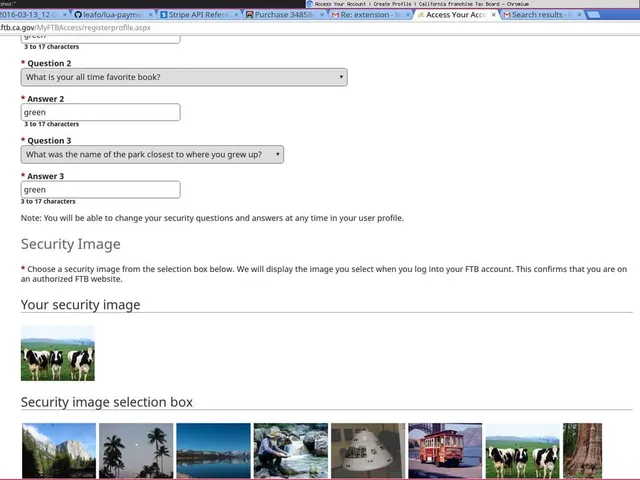Close the 2016-03-13 tab

click(64, 15)
